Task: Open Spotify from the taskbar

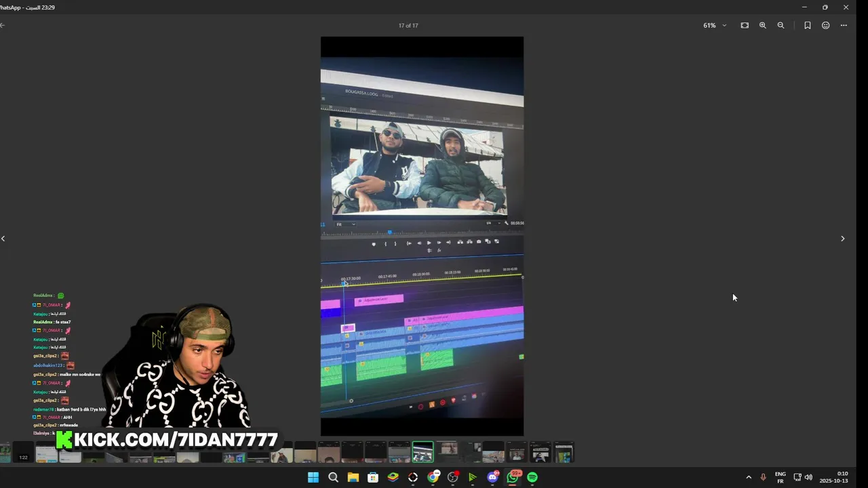Action: coord(532,477)
